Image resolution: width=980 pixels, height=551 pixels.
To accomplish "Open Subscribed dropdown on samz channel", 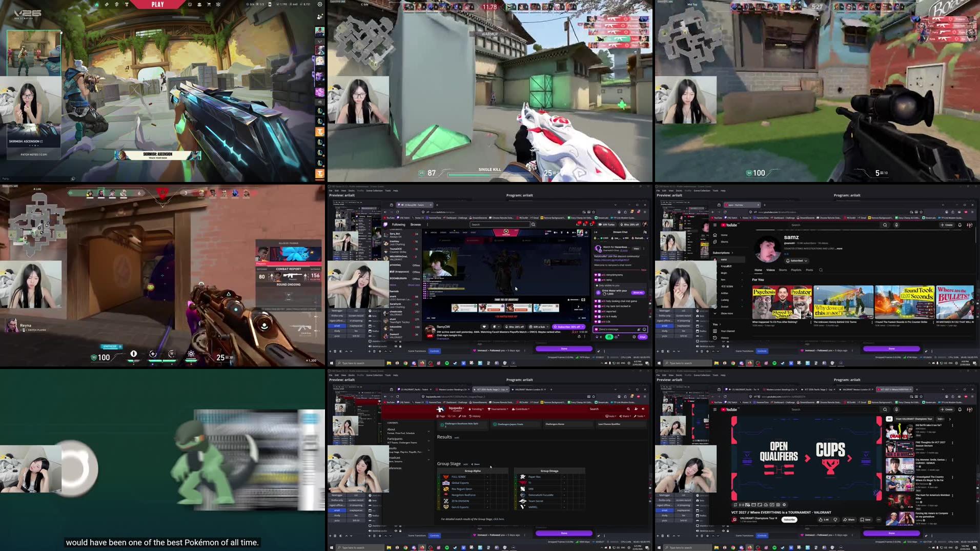I will tap(797, 260).
